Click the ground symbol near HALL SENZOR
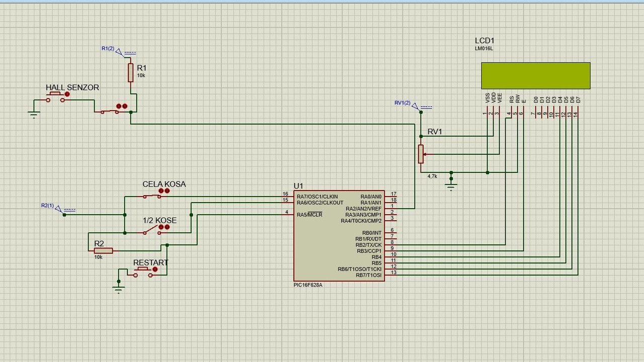The height and width of the screenshot is (362, 644). (34, 114)
